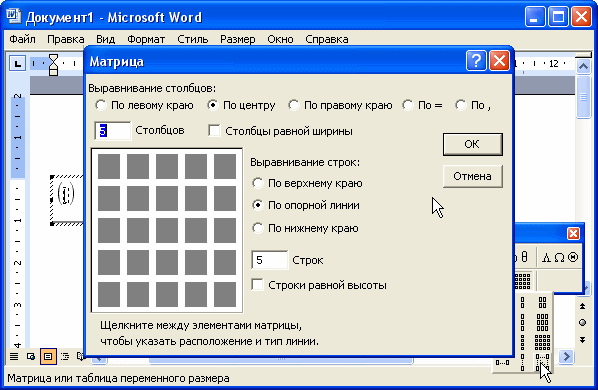
Task: Switch to Print layout view icon
Action: tap(48, 356)
